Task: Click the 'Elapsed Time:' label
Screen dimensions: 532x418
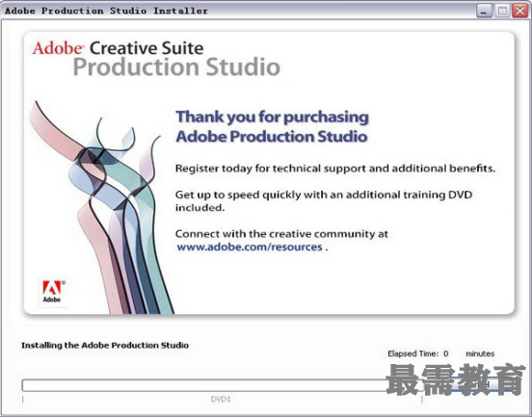Action: 413,353
